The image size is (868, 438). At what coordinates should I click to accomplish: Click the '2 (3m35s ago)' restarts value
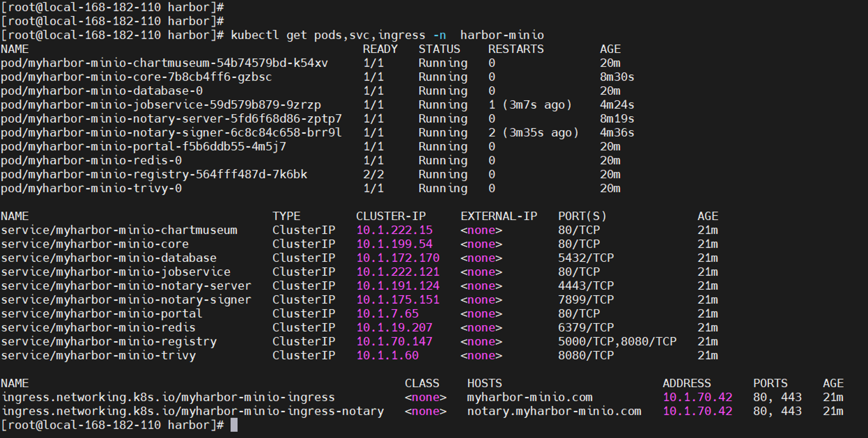tap(534, 132)
